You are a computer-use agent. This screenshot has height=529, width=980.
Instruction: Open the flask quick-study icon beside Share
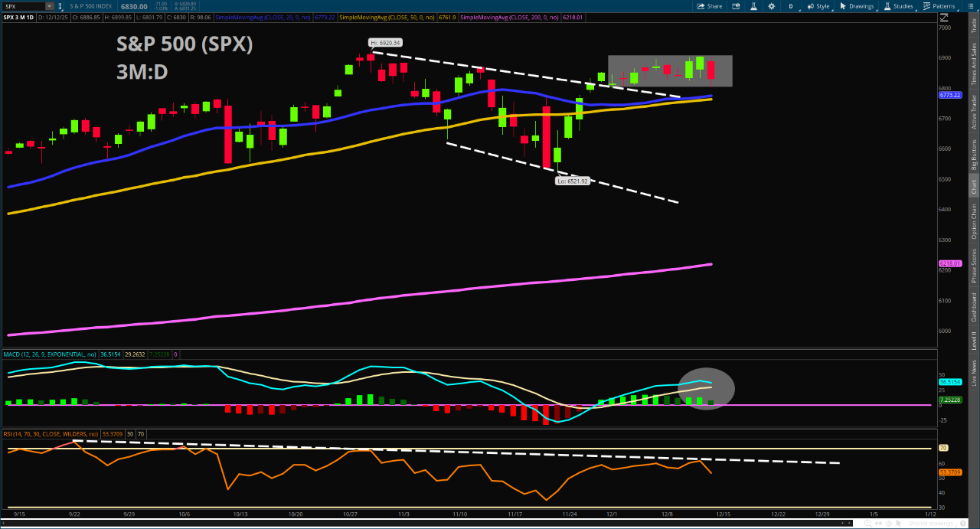(752, 6)
